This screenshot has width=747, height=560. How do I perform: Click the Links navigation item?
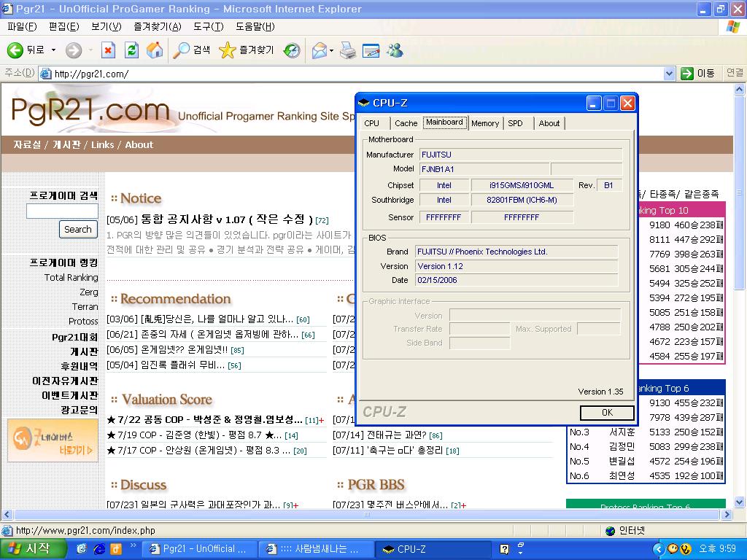[102, 145]
